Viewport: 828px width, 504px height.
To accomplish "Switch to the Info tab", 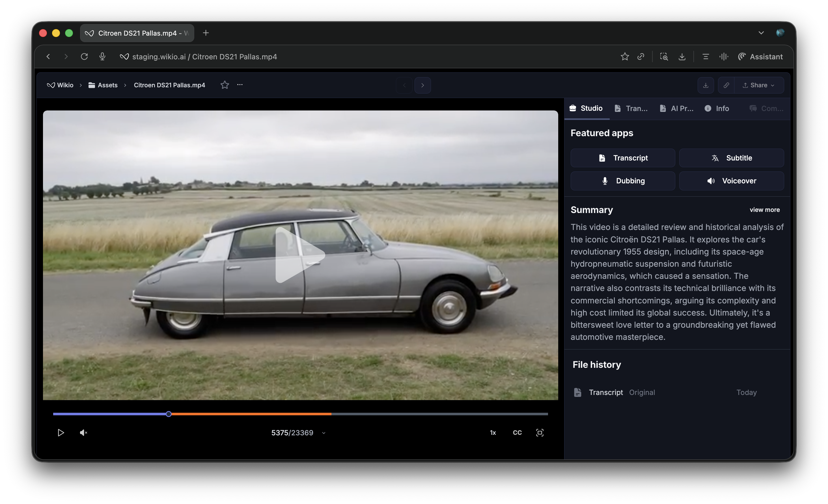I will [x=717, y=108].
